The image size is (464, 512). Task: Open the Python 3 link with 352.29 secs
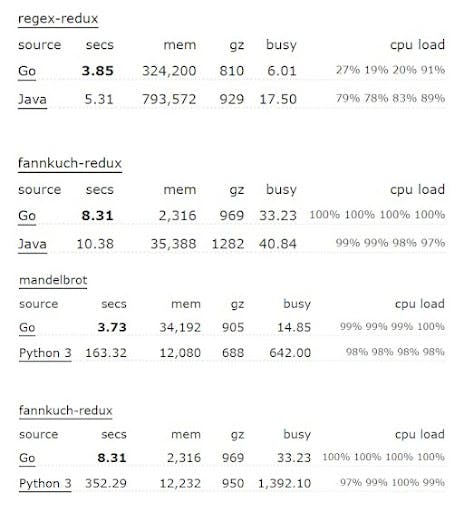45,483
